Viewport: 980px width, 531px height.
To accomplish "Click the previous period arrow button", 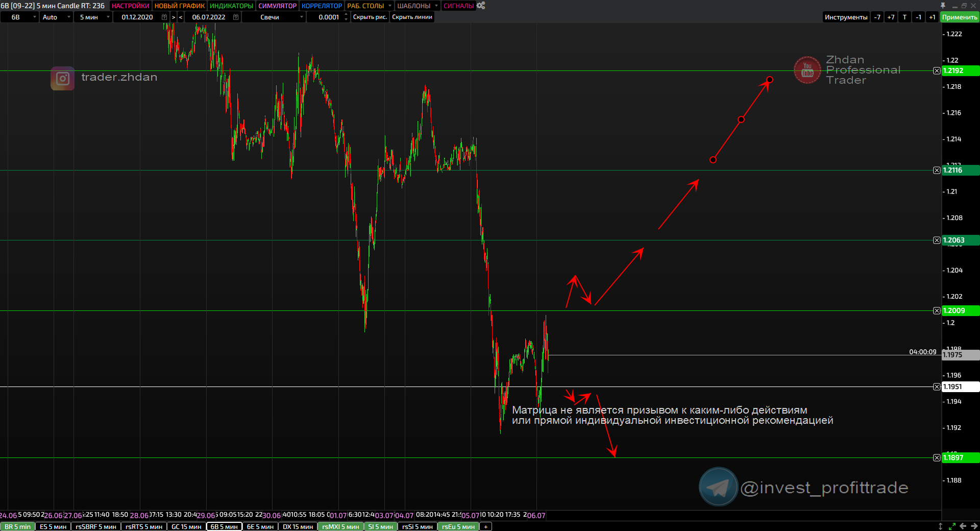I will [x=181, y=17].
